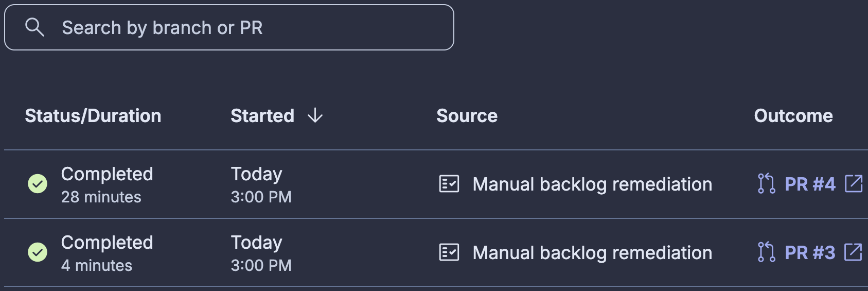Viewport: 868px width, 291px height.
Task: Click the Source column header
Action: point(467,116)
